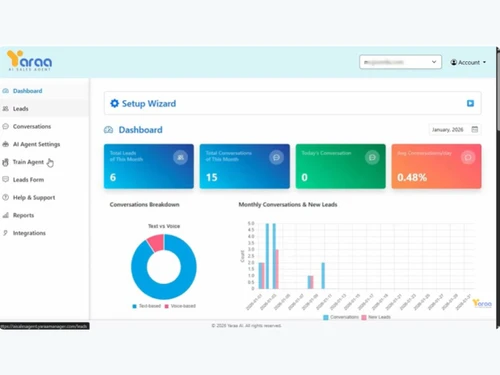Click the Setup Wizard title
Viewport: 500px width, 375px height.
pyautogui.click(x=149, y=104)
